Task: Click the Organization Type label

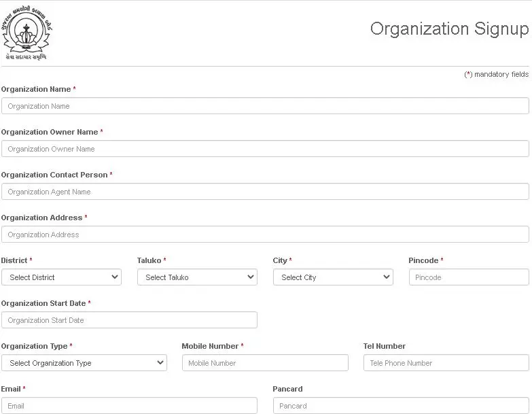Action: pos(34,346)
